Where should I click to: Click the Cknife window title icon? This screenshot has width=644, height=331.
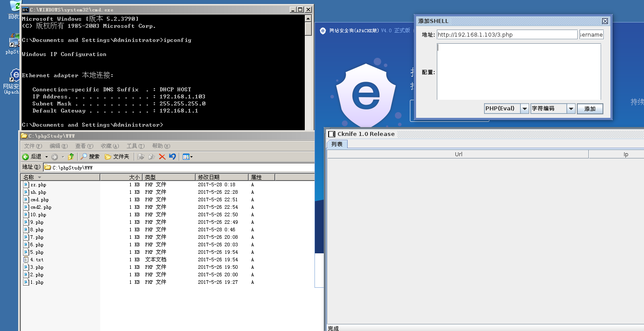[x=332, y=134]
